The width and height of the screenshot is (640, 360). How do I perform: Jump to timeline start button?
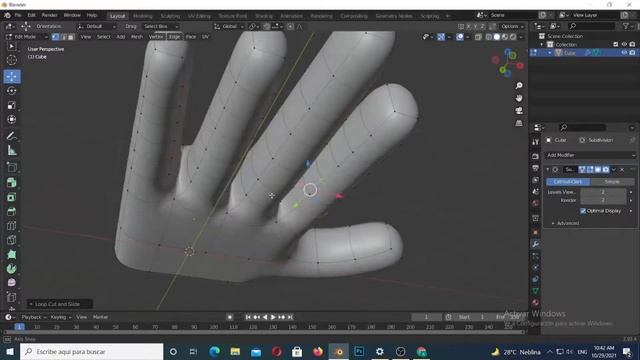tap(248, 317)
